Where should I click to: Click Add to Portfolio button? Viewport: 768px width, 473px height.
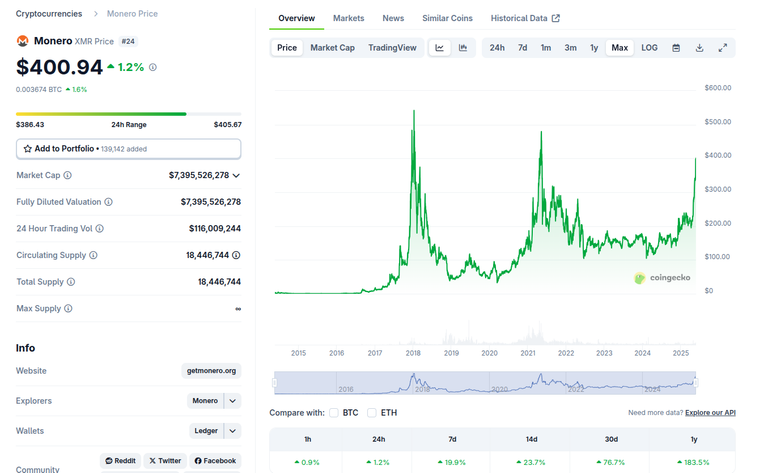(128, 149)
